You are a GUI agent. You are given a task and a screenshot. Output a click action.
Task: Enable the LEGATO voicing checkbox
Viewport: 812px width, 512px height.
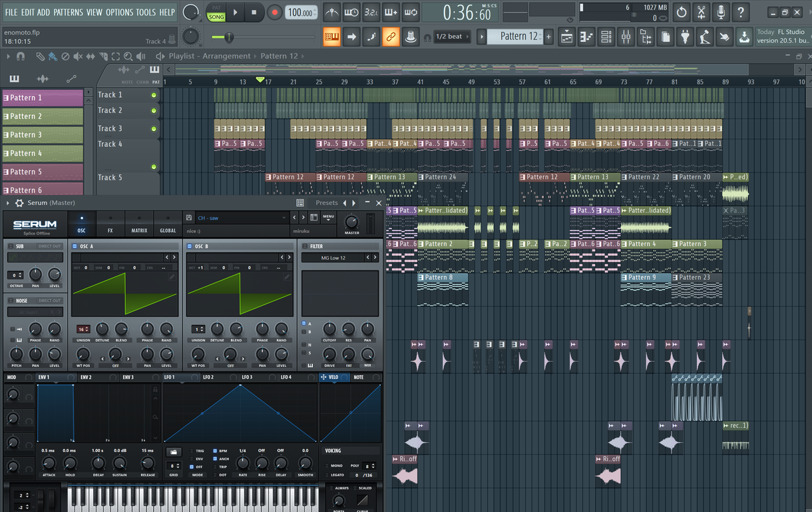tap(327, 475)
